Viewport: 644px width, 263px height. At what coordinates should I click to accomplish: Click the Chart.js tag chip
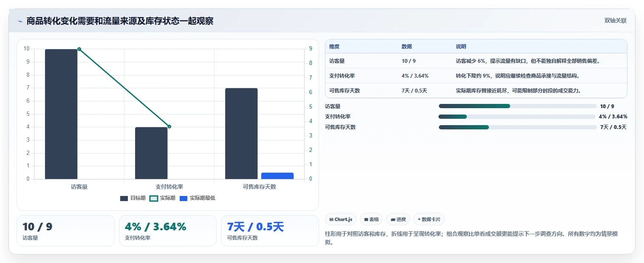[x=341, y=219]
